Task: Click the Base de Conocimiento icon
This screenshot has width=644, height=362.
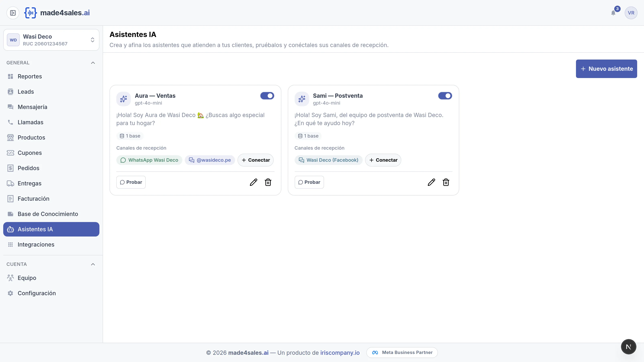Action: click(10, 214)
